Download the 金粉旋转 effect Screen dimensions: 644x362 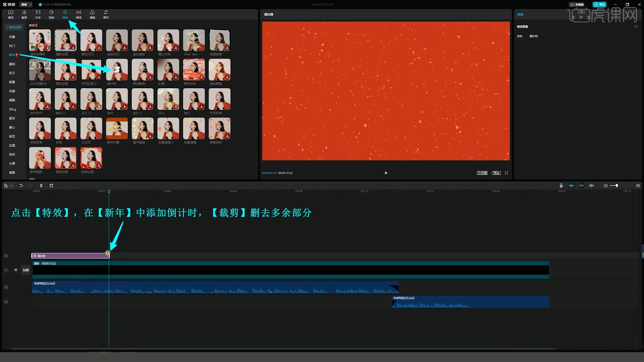click(x=150, y=48)
